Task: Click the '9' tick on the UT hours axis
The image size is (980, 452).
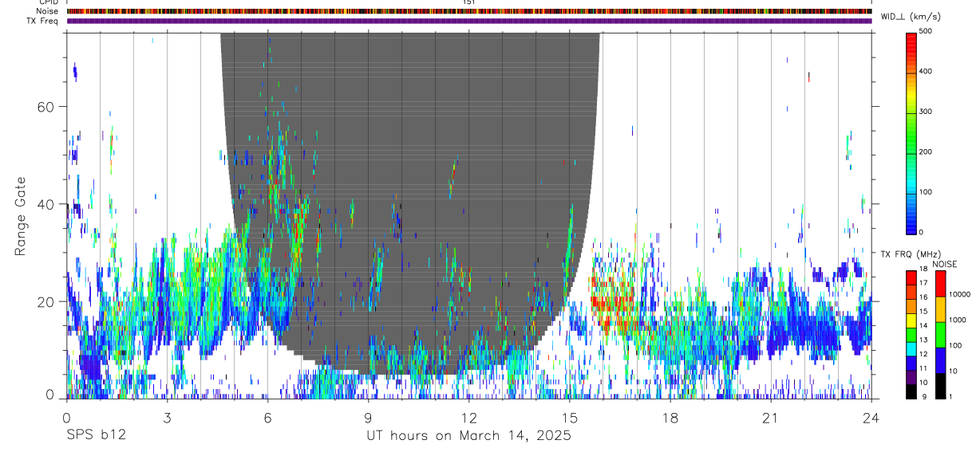Action: (368, 418)
